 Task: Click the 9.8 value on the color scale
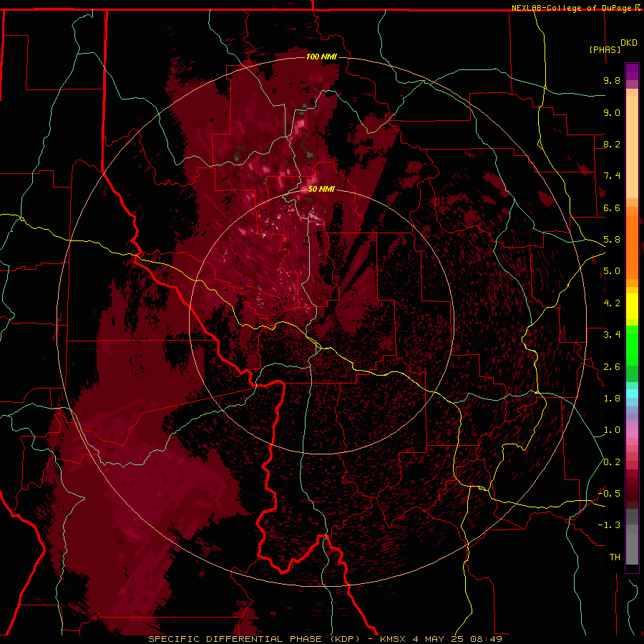click(612, 80)
